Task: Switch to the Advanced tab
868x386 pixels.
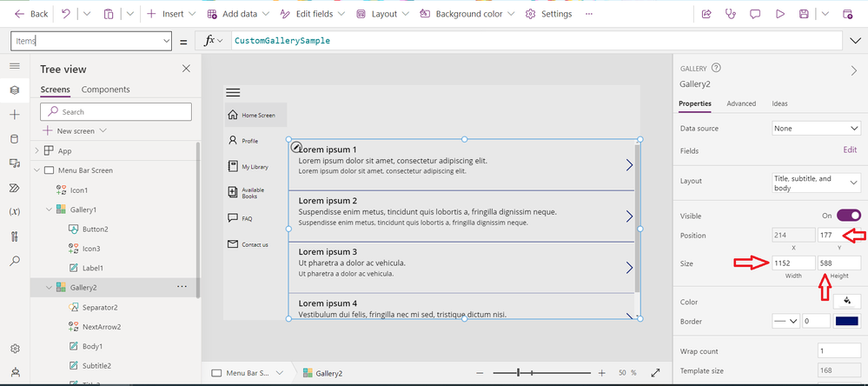Action: (741, 103)
